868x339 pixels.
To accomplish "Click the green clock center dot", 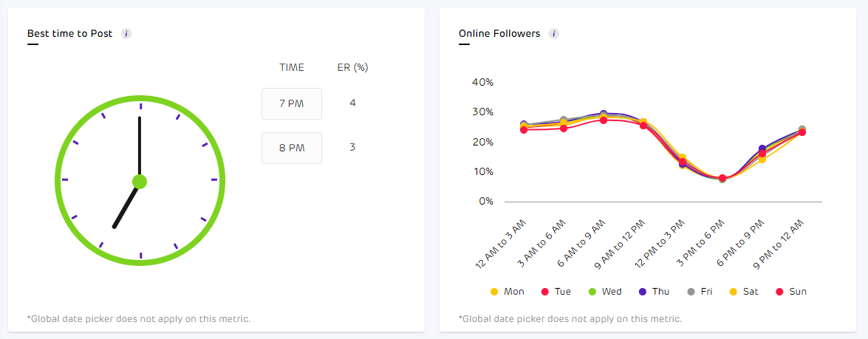I will [x=140, y=181].
